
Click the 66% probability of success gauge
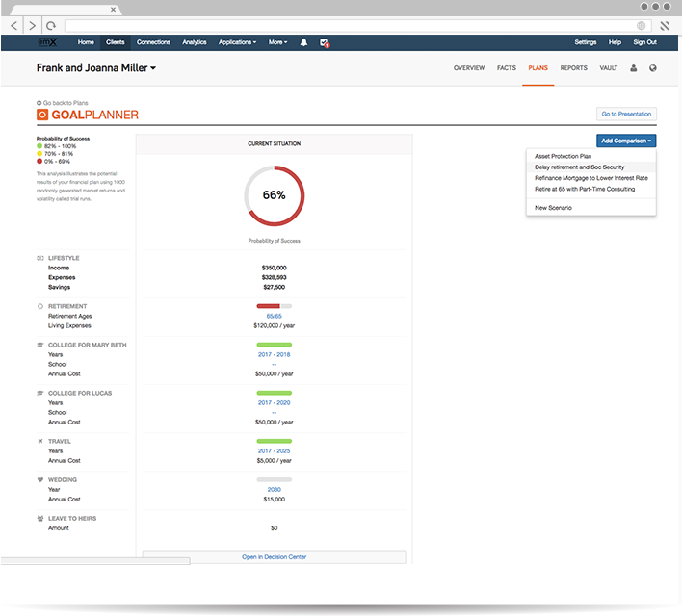tap(274, 195)
